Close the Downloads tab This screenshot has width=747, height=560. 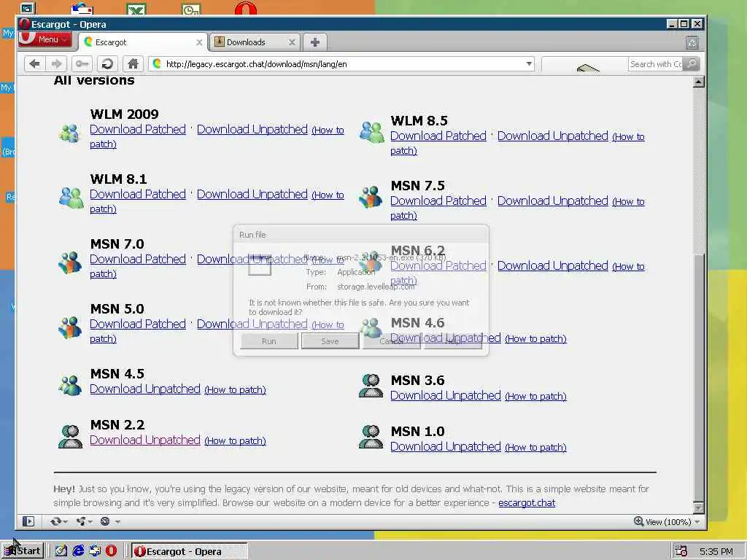click(x=292, y=42)
